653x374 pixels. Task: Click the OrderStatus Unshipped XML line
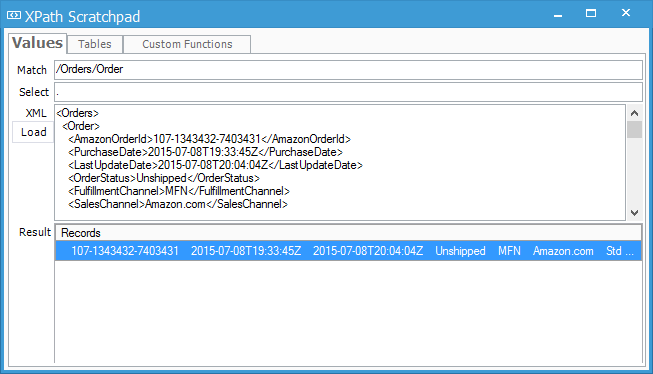pos(164,178)
